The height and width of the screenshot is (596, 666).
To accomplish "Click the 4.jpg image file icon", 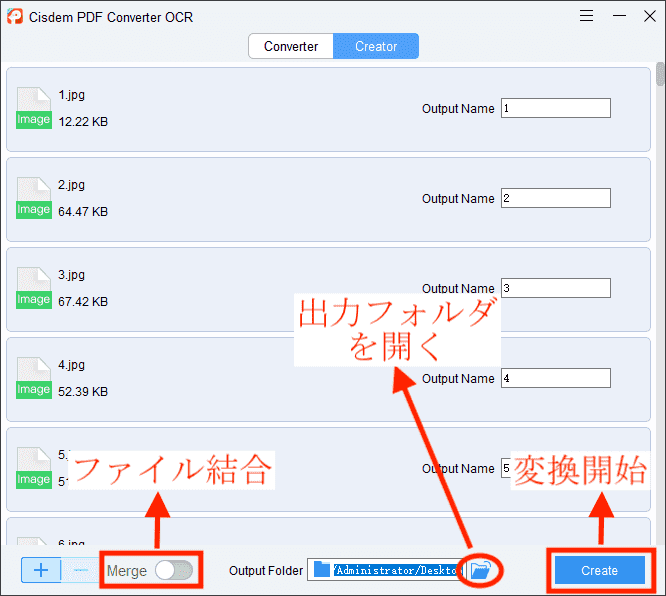I will (34, 378).
